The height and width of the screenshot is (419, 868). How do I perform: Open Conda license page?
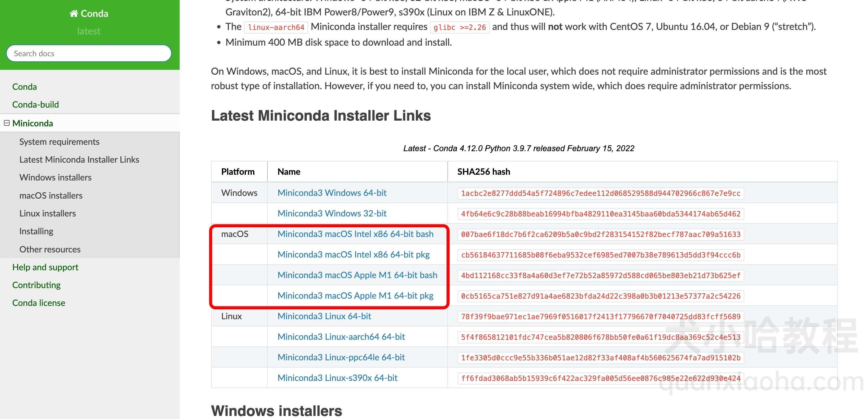39,303
